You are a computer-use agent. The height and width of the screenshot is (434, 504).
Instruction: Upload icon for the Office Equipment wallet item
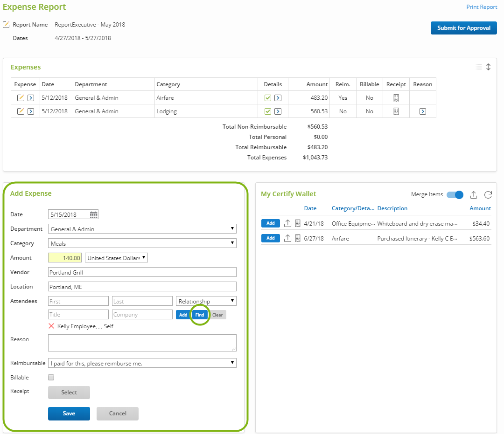287,223
